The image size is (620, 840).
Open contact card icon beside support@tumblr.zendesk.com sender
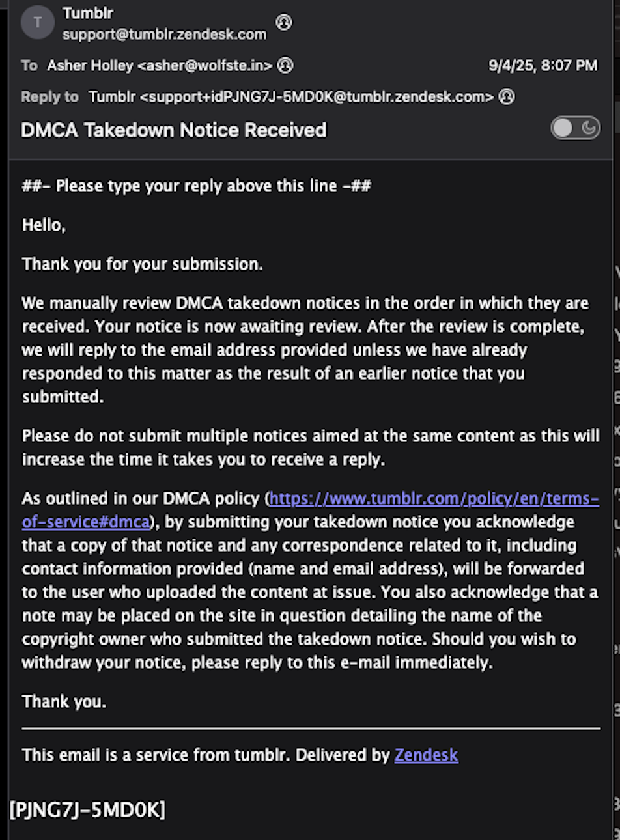click(x=284, y=22)
